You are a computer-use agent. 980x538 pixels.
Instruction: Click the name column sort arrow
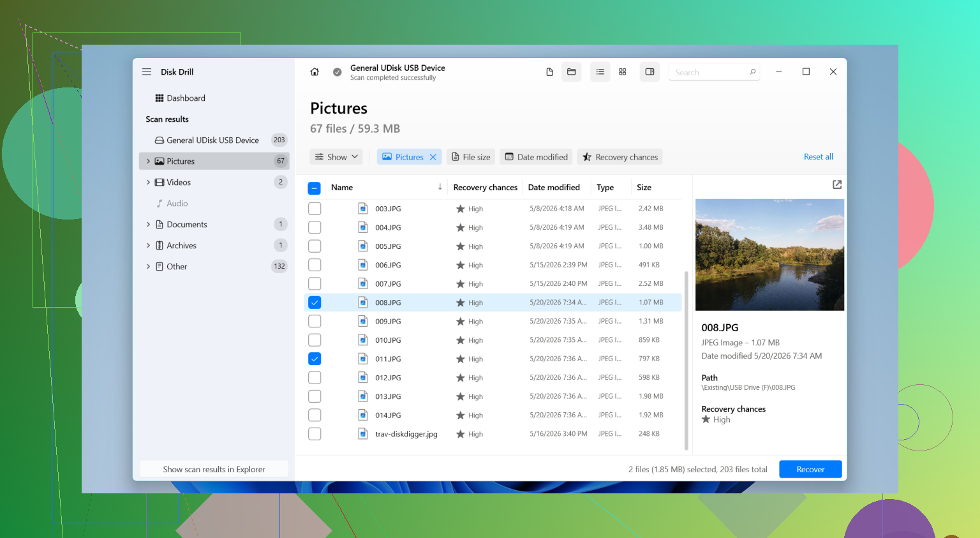pos(440,187)
